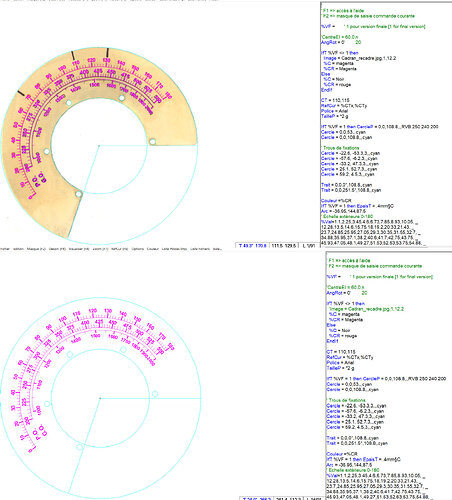Click the L field in upper status bar
Screen dimensions: 452x500
coord(309,246)
